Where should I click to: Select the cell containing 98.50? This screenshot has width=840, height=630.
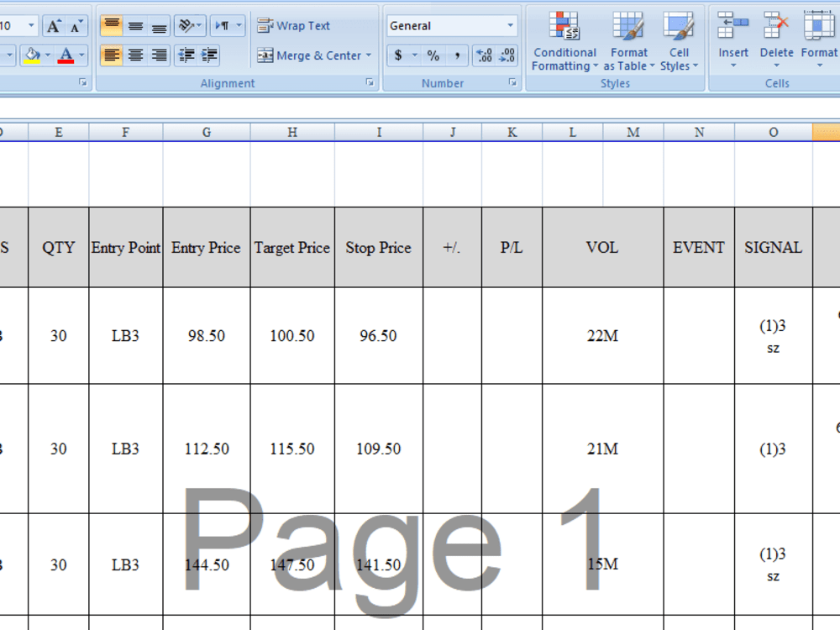[x=206, y=335]
